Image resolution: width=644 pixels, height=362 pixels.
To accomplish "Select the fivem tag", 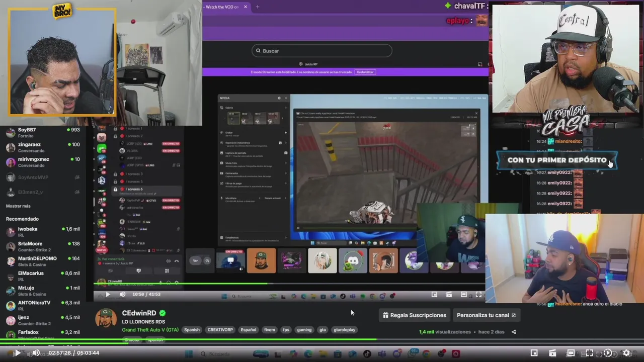I will coord(270,330).
